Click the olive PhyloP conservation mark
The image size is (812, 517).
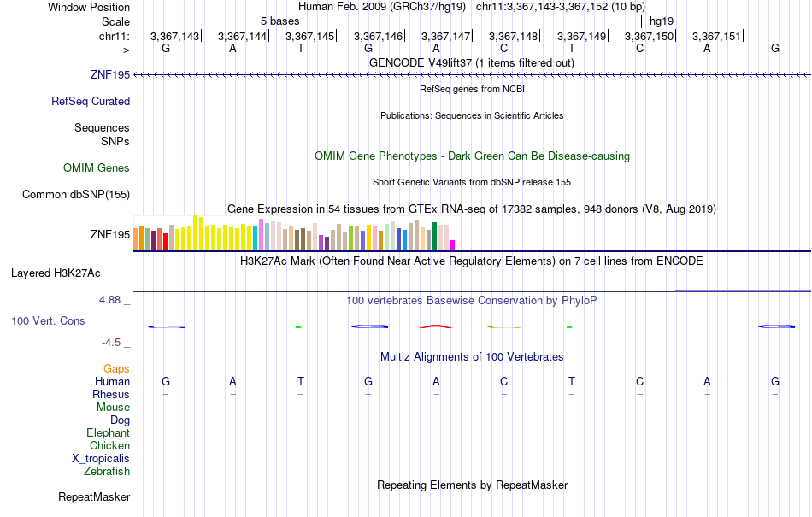pos(504,326)
